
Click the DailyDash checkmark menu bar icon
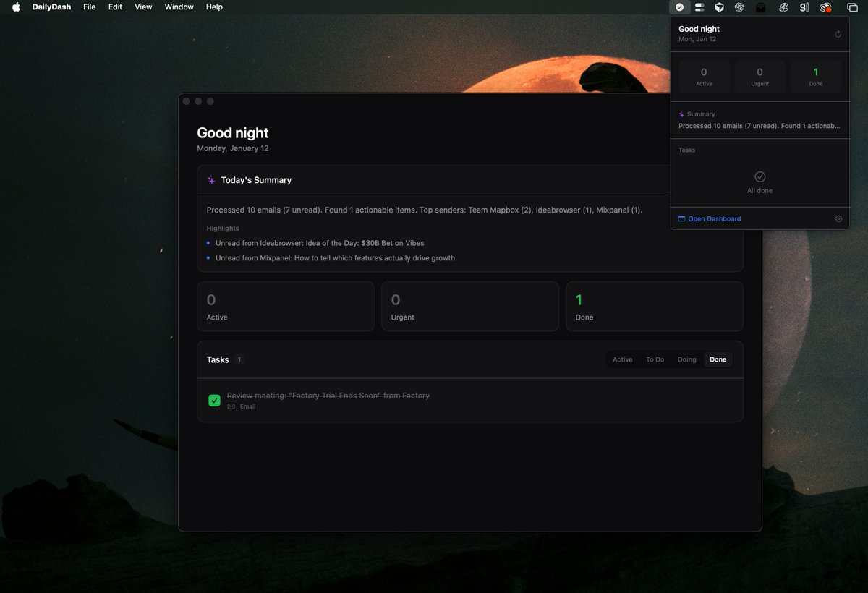679,7
